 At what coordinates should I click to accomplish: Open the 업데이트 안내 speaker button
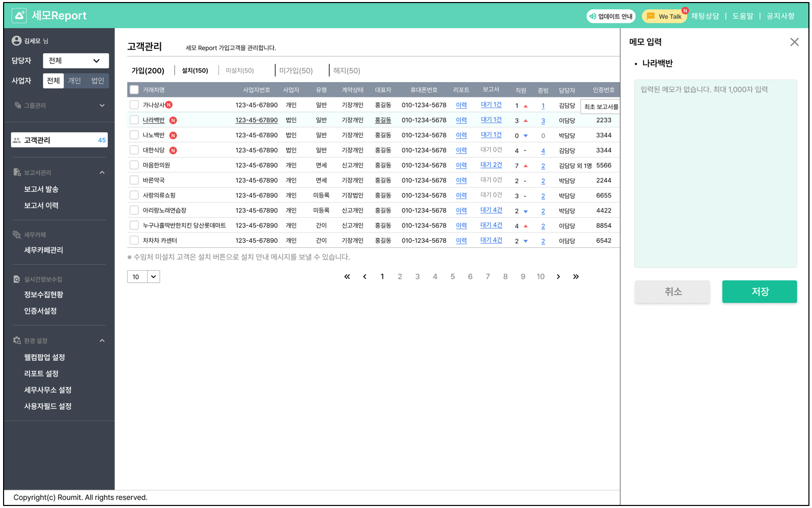[x=610, y=16]
